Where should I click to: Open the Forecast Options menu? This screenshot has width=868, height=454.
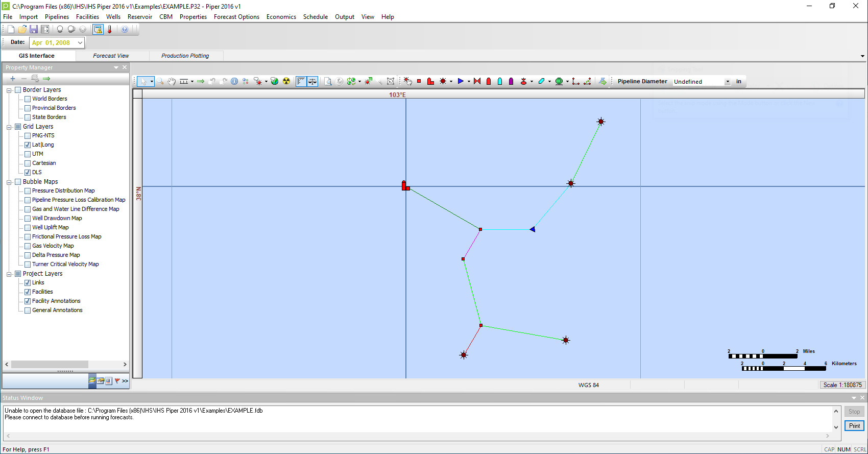pos(236,17)
